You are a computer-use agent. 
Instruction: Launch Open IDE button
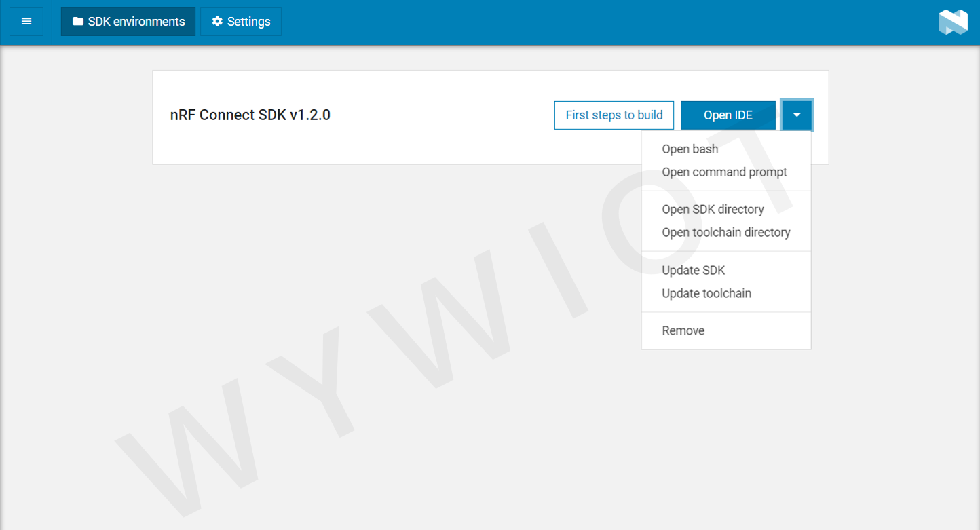[728, 115]
